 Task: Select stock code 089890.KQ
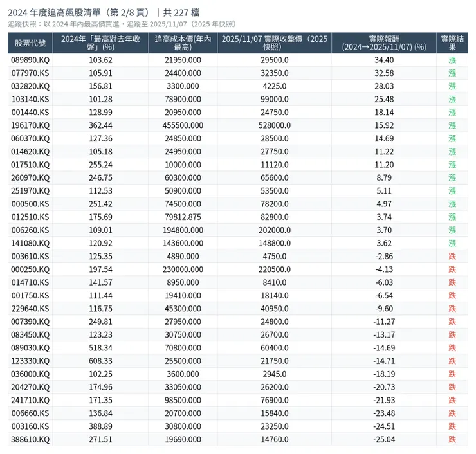[30, 60]
